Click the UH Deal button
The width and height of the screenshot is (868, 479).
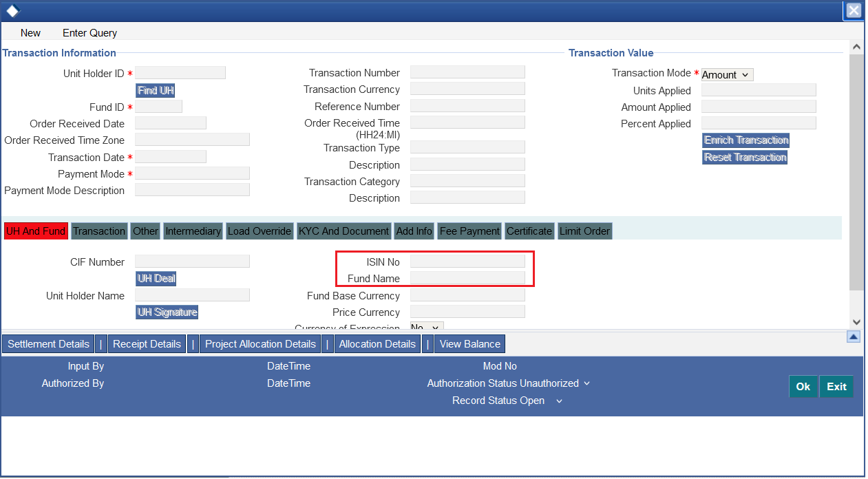[156, 279]
